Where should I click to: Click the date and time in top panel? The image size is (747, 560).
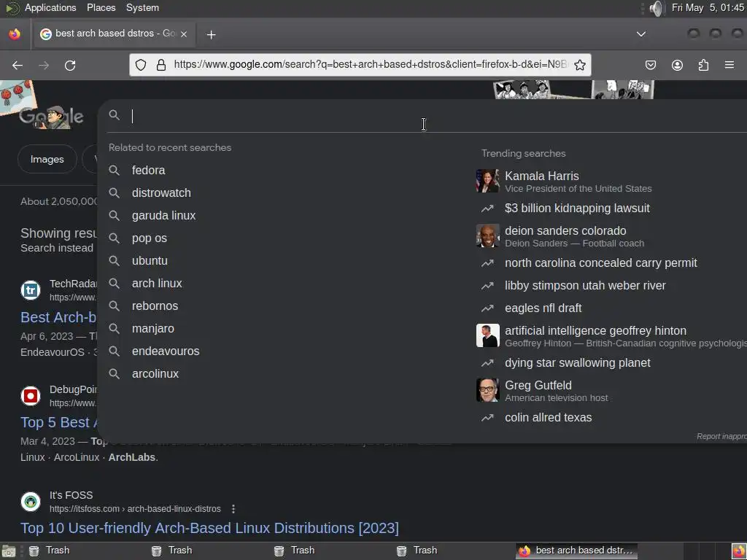tap(708, 7)
